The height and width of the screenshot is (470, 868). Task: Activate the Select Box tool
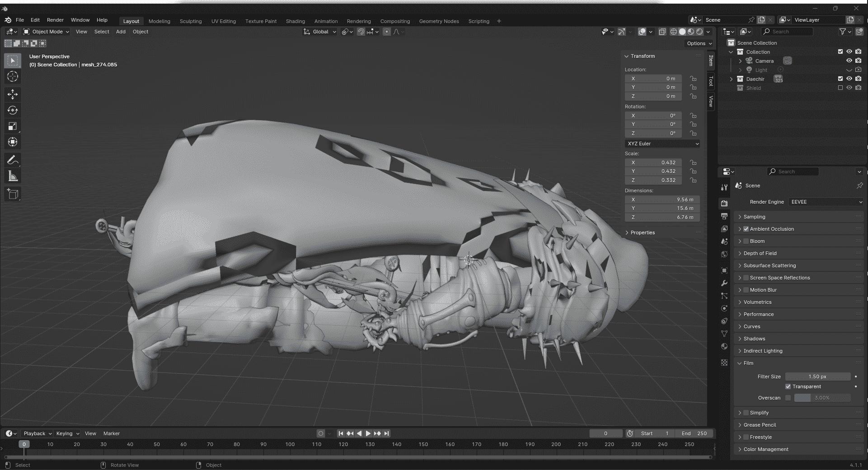coord(13,60)
